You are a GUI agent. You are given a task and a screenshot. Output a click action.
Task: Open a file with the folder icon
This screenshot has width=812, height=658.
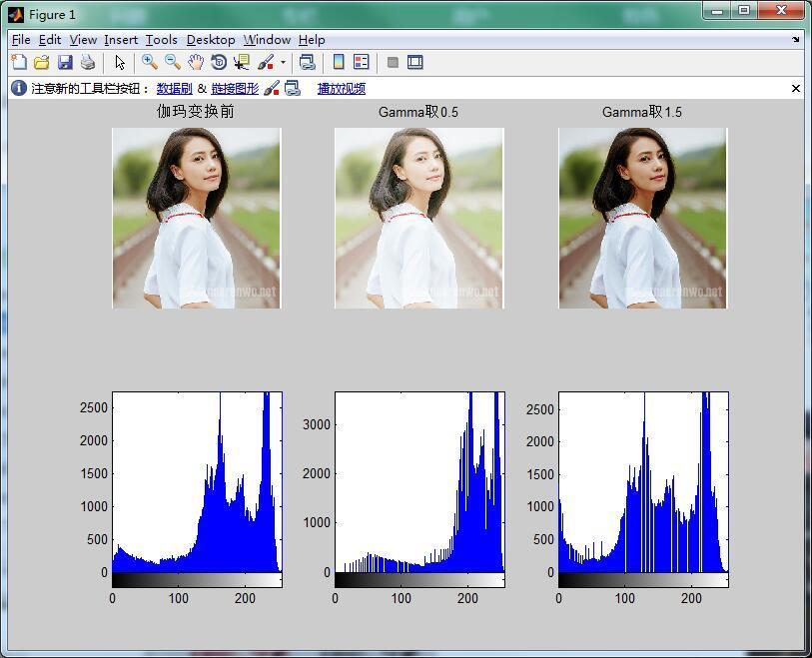click(x=41, y=63)
